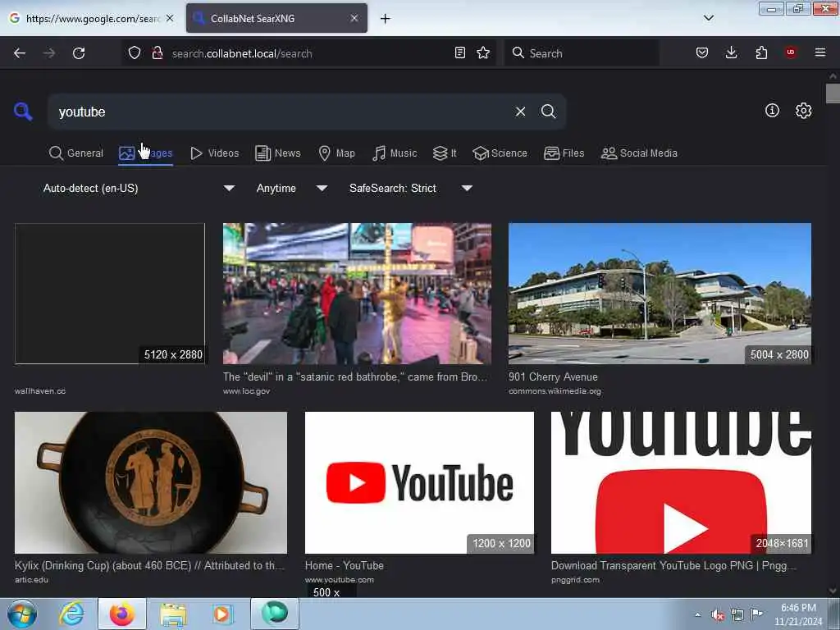Click the browser Back arrow
The width and height of the screenshot is (840, 630).
(x=20, y=53)
